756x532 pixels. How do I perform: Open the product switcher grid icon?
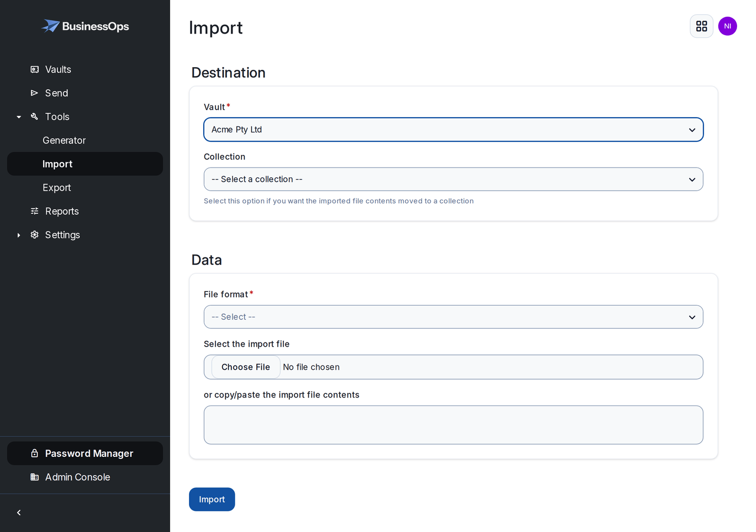pos(701,26)
